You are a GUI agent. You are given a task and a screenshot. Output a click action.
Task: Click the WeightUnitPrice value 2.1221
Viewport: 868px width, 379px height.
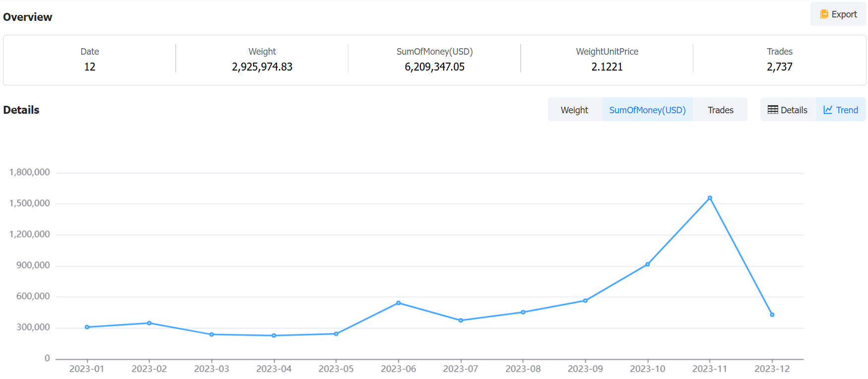607,67
